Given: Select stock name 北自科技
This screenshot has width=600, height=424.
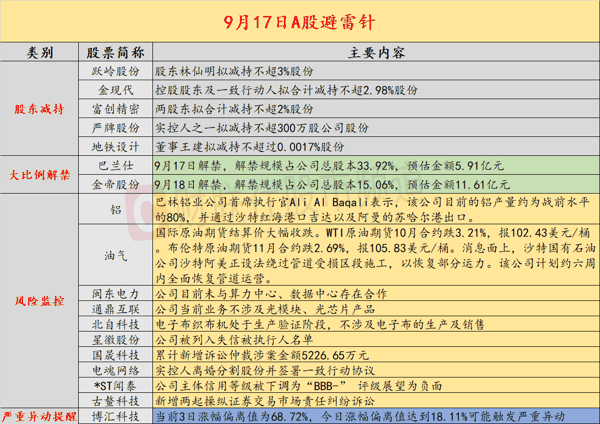Looking at the screenshot, I should point(115,325).
